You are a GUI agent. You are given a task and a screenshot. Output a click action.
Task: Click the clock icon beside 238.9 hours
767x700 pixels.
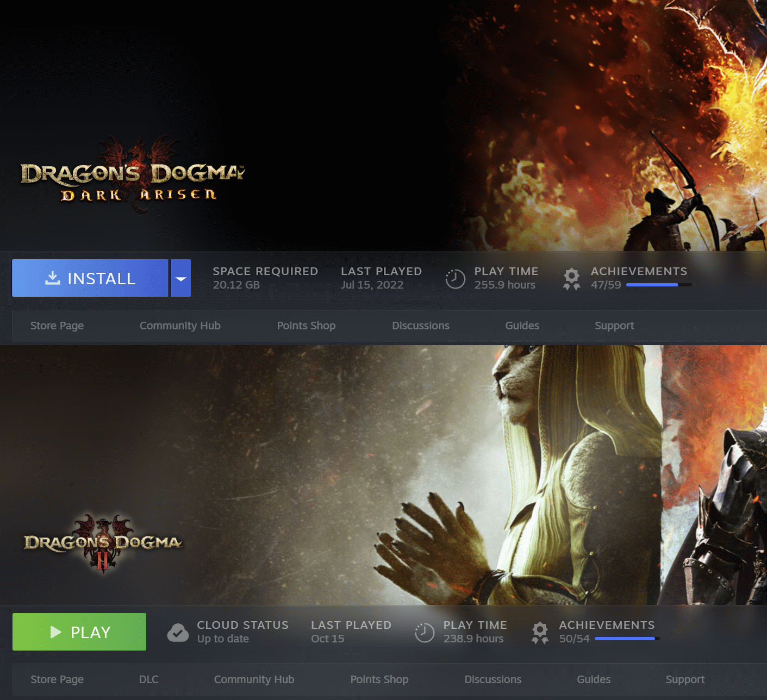point(425,633)
